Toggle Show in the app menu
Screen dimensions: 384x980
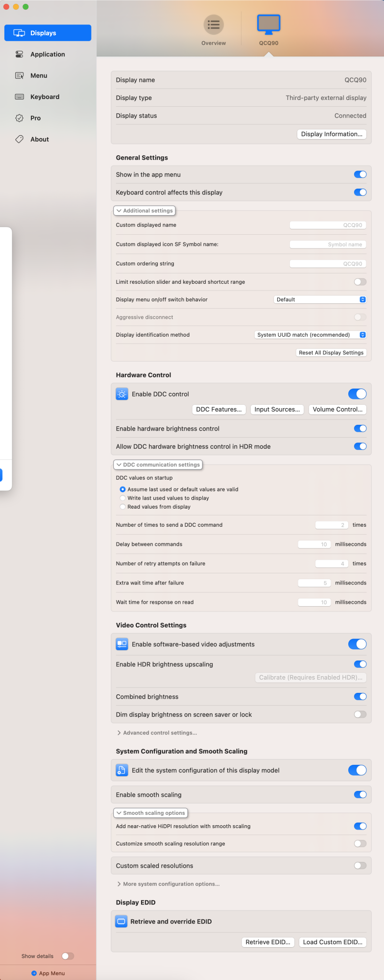point(360,174)
